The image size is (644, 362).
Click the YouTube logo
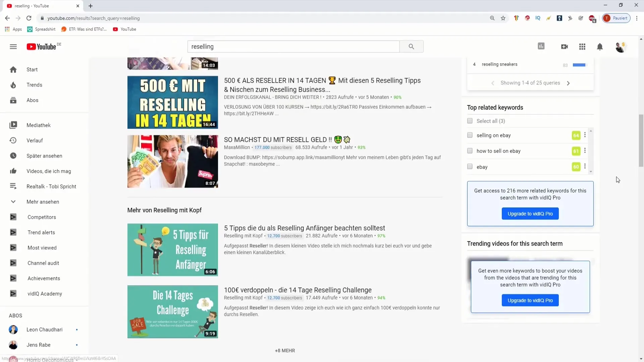click(41, 47)
